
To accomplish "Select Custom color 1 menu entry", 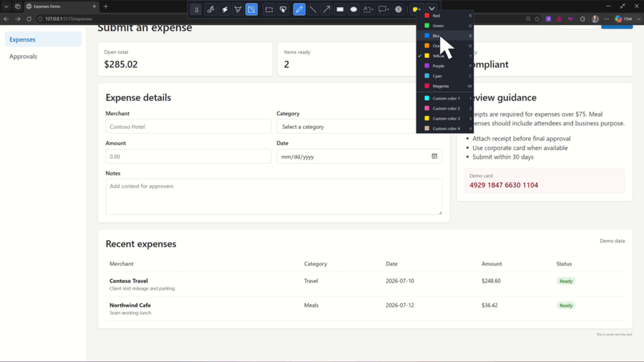I will tap(445, 99).
